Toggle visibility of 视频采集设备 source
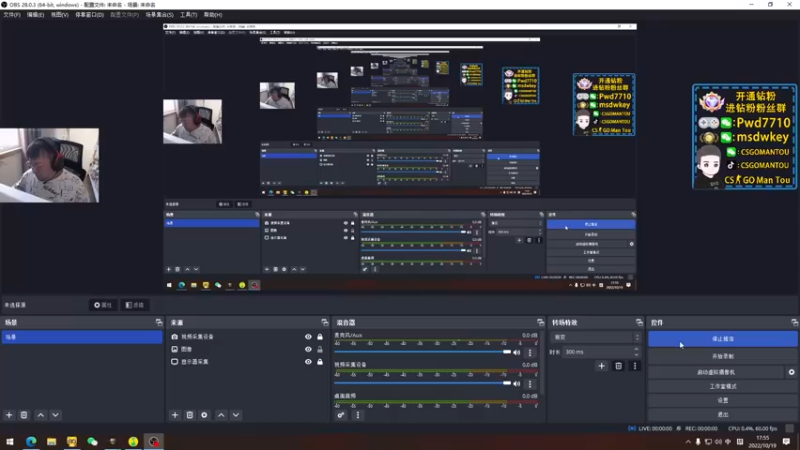Viewport: 800px width, 450px height. [308, 337]
